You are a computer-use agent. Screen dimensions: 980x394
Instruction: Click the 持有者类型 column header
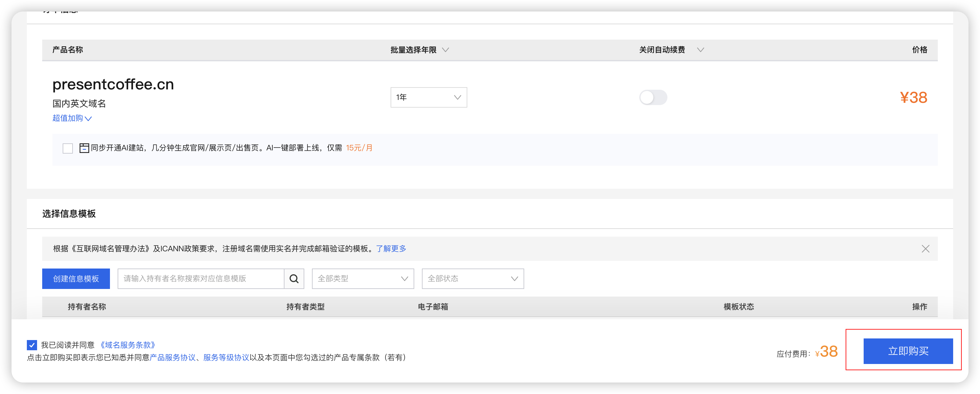click(305, 307)
